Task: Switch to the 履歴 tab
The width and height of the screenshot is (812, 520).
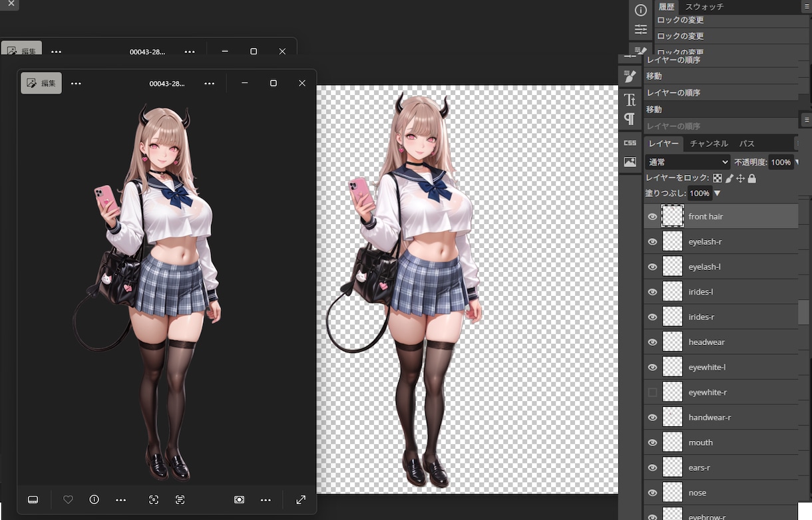Action: pos(666,7)
